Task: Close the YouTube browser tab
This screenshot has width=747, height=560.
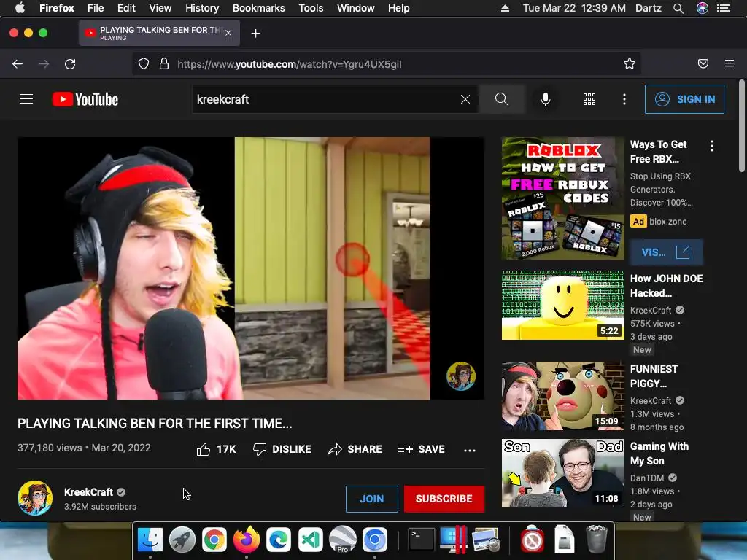Action: (228, 33)
